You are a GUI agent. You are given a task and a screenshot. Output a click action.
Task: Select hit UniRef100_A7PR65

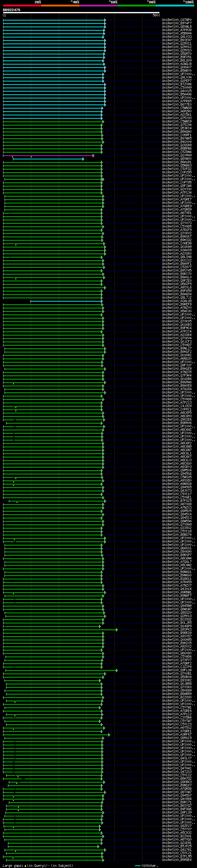pos(177,101)
